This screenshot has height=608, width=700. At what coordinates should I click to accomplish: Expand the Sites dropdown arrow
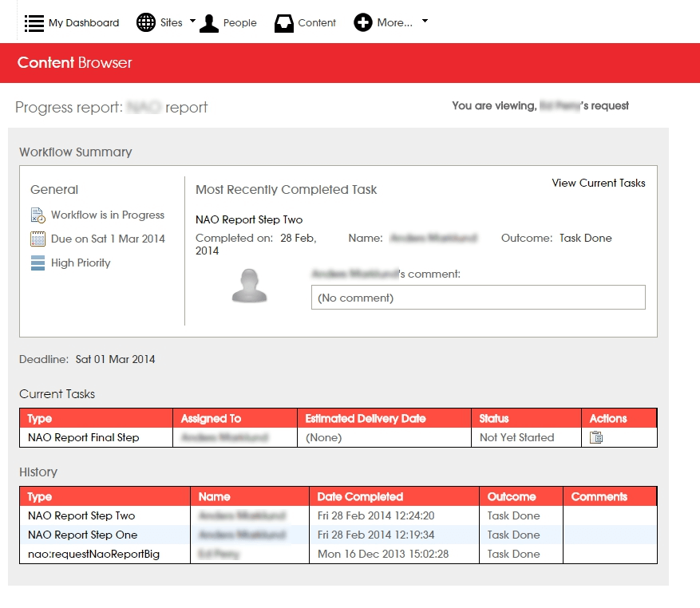(193, 21)
